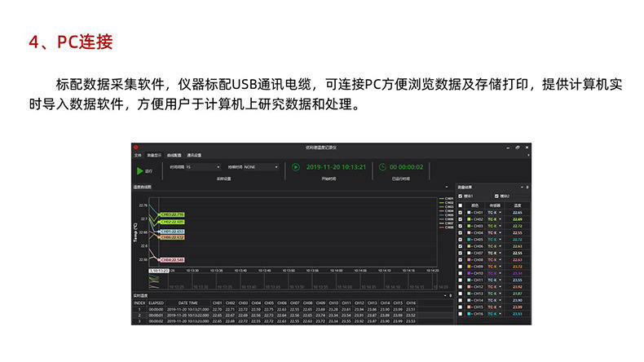Click the pin icon of real-time table panel
Image resolution: width=644 pixels, height=362 pixels.
pyautogui.click(x=451, y=295)
